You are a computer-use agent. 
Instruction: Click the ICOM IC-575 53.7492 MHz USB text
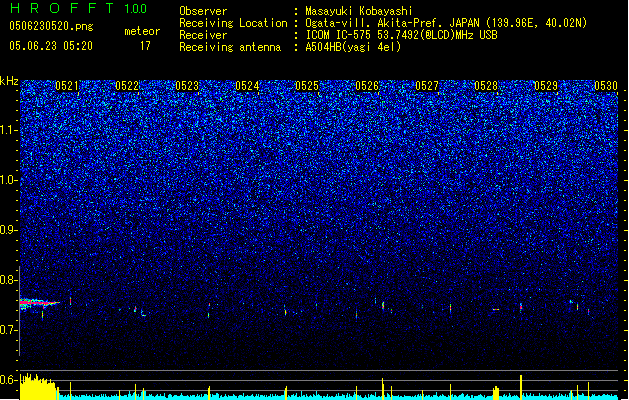pos(401,35)
